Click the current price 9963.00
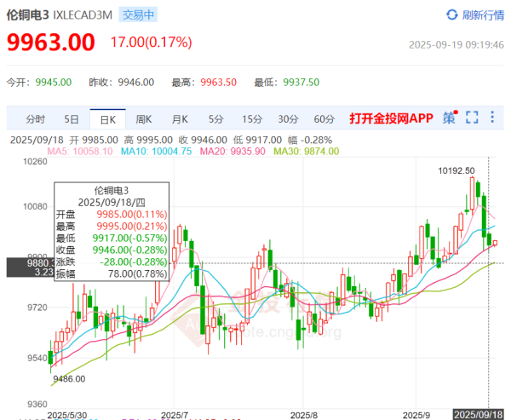Viewport: 511px width, 420px height. pyautogui.click(x=51, y=43)
